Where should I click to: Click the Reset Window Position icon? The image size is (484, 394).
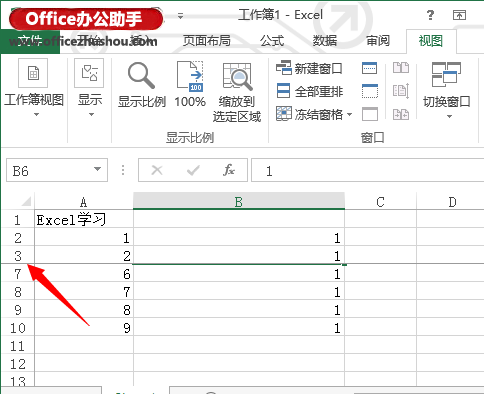(x=401, y=114)
